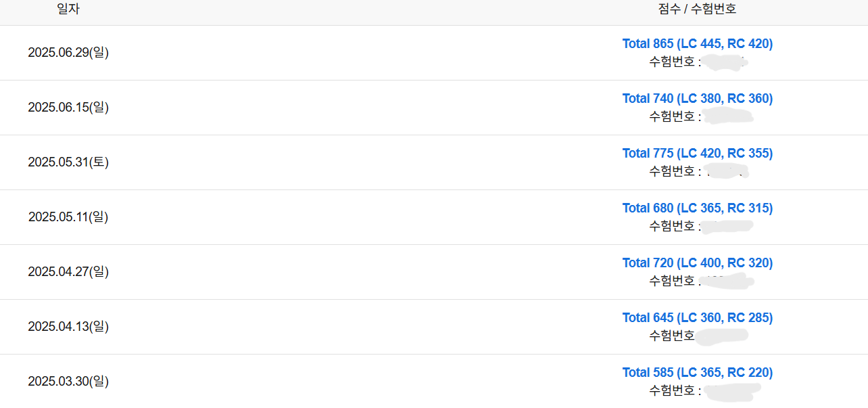Click the 일자 column header
Image resolution: width=868 pixels, height=408 pixels.
68,9
